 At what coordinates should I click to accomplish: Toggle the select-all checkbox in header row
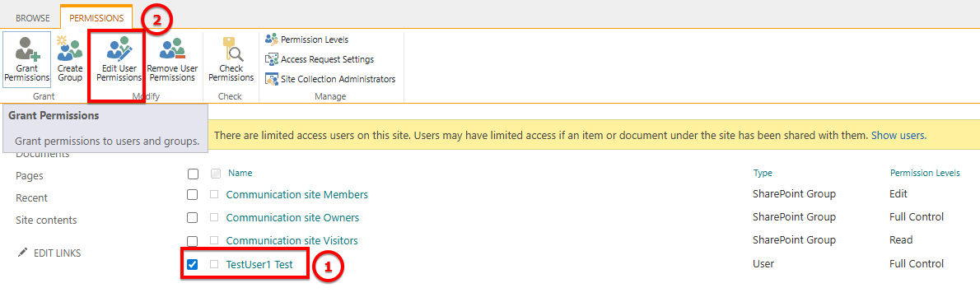[194, 174]
